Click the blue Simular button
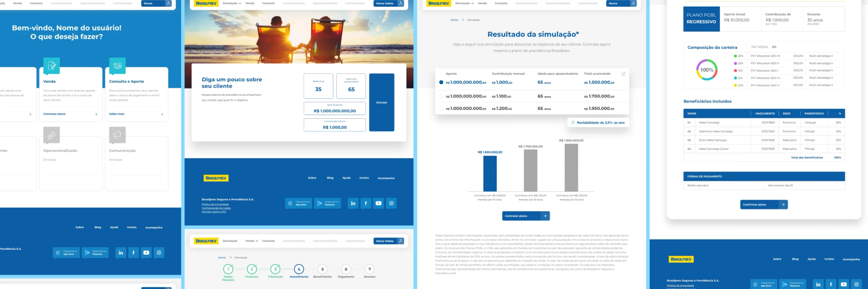 pos(382,102)
